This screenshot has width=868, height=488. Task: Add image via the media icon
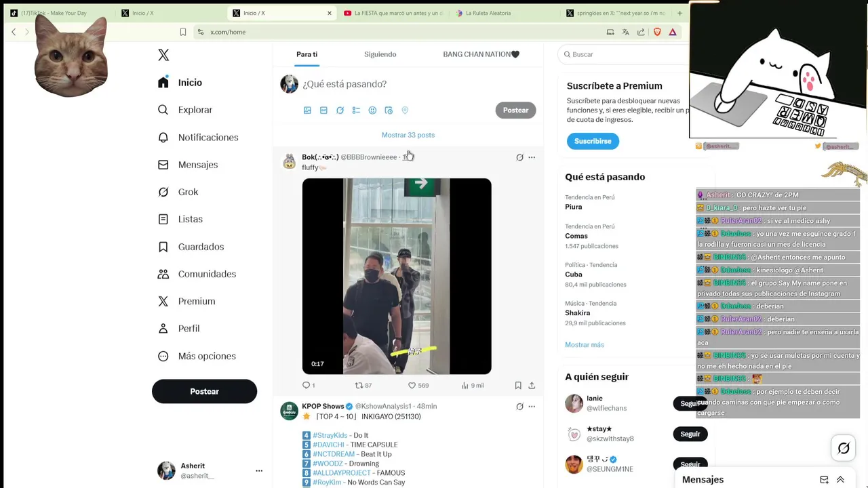[x=307, y=110]
